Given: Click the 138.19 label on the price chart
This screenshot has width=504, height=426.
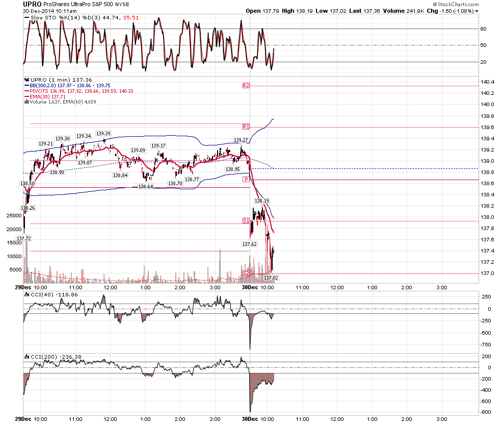Looking at the screenshot, I should 262,201.
